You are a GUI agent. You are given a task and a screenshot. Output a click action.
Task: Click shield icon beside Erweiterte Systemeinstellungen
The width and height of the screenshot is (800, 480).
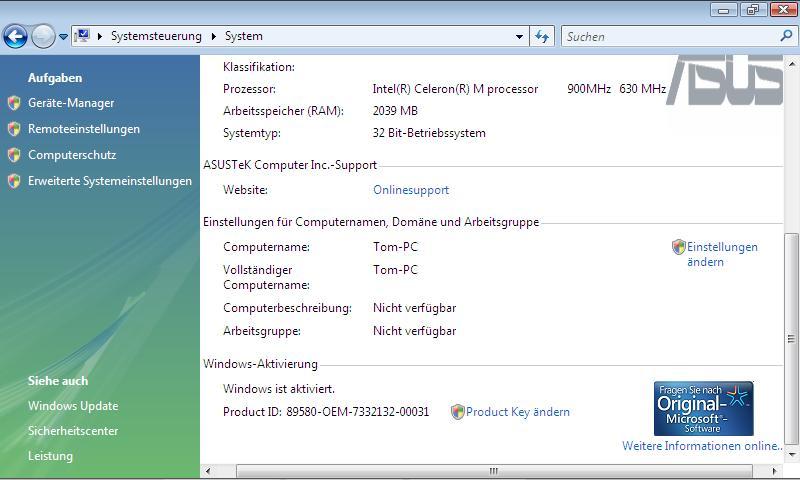[14, 181]
